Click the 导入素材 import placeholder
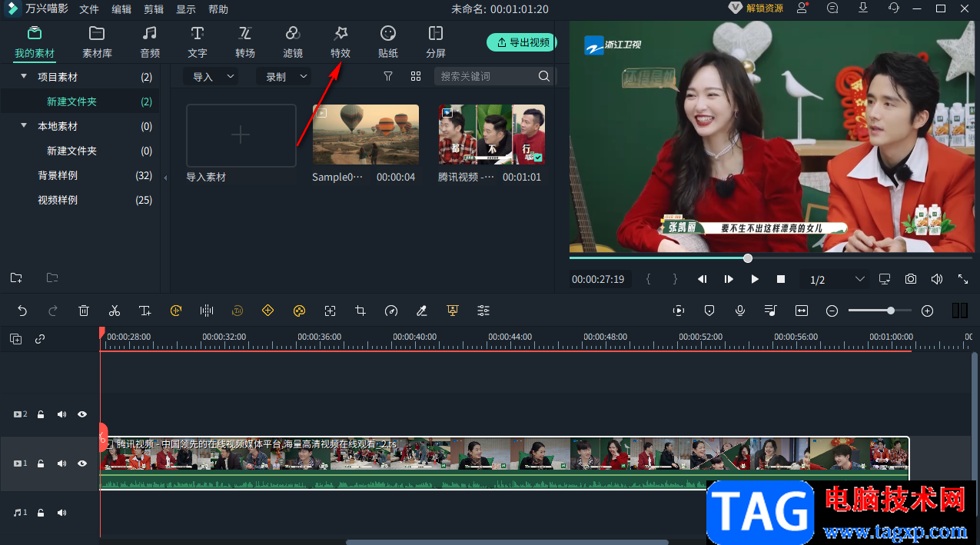The height and width of the screenshot is (545, 980). (241, 135)
